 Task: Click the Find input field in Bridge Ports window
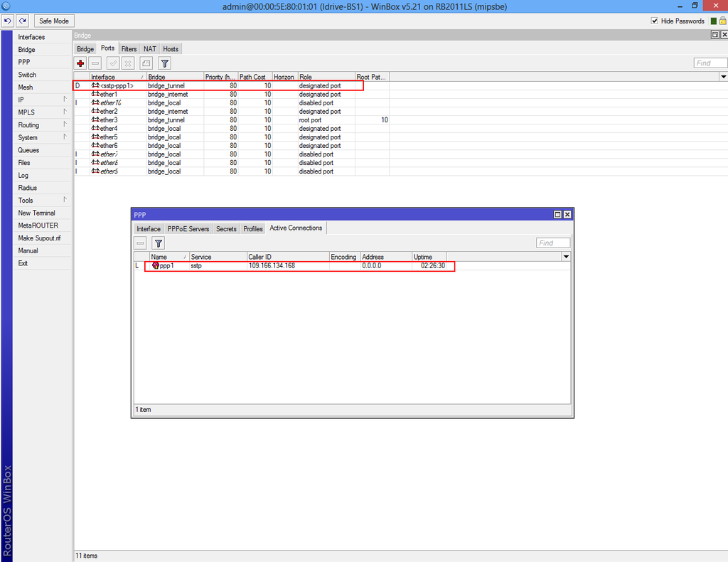tap(710, 63)
